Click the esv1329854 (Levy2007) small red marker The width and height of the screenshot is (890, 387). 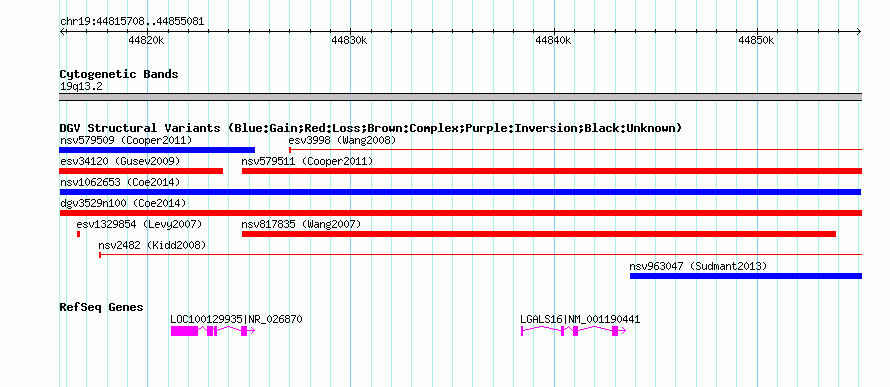click(79, 234)
